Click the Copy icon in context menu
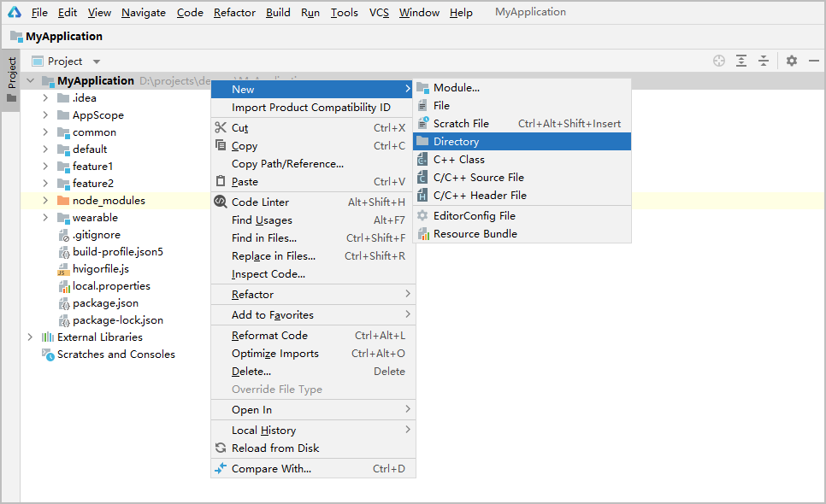This screenshot has width=826, height=504. tap(221, 145)
